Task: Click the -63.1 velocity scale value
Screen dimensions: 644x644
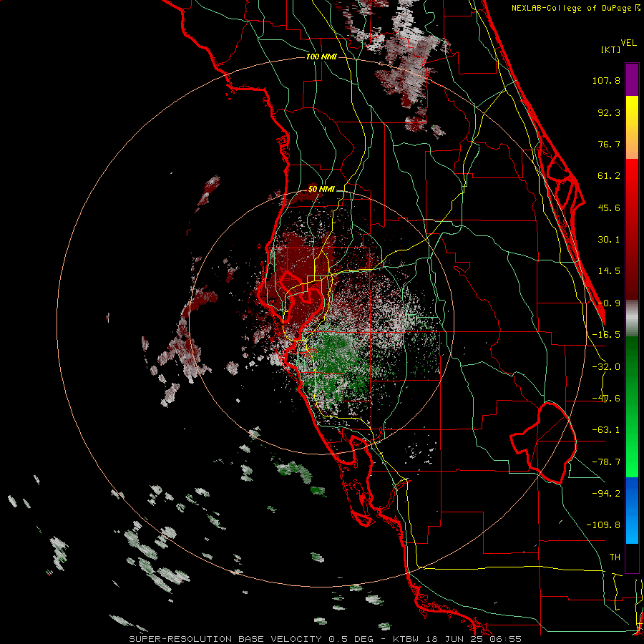Action: 606,430
